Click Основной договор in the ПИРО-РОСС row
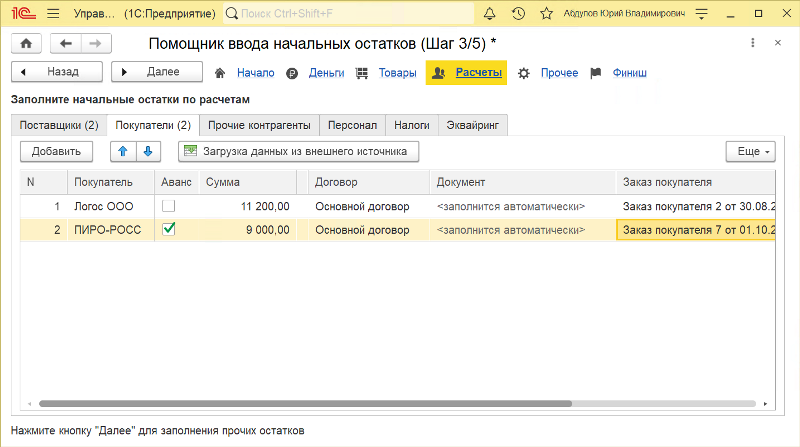The height and width of the screenshot is (447, 800). 368,230
